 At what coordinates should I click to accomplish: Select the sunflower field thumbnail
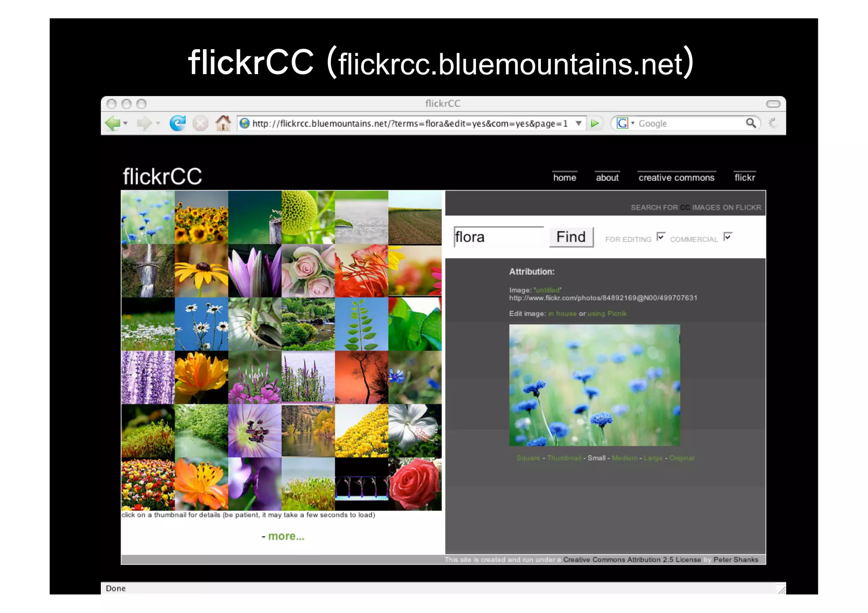tap(201, 217)
